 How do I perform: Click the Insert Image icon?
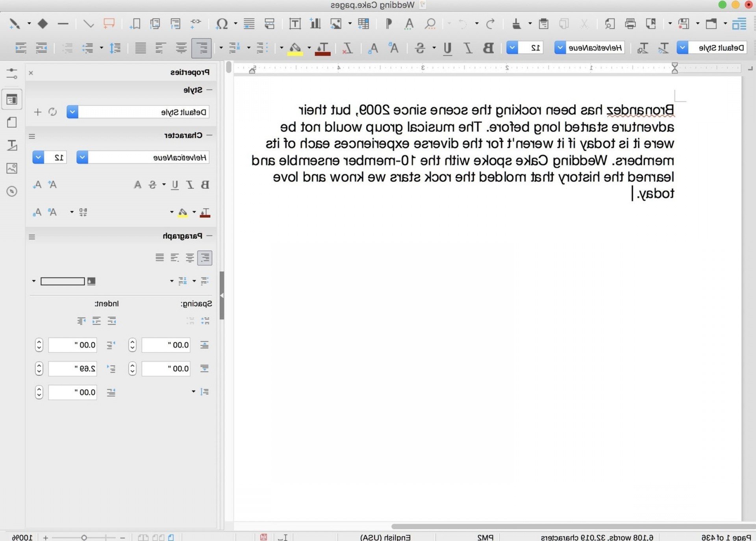pos(336,24)
